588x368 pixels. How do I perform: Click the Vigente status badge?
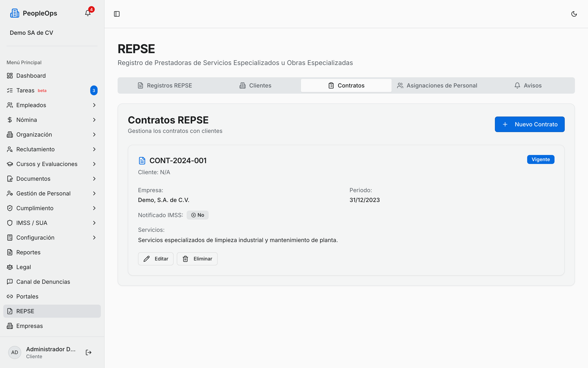[x=541, y=159]
